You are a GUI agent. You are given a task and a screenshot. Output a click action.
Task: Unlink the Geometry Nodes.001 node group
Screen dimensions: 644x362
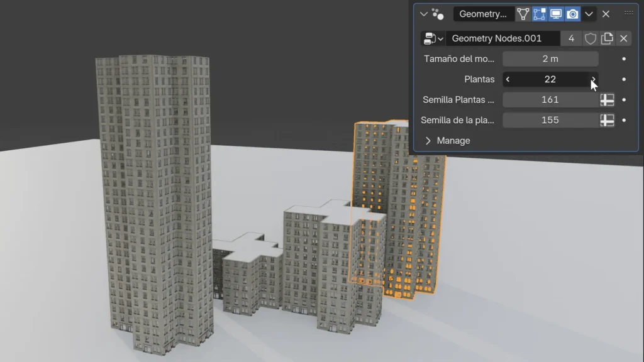(x=623, y=38)
